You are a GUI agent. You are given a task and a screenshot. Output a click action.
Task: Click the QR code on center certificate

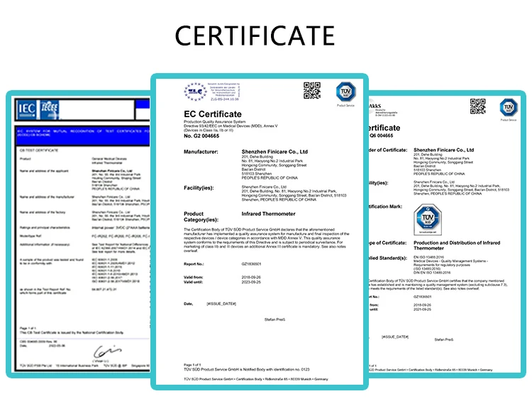click(312, 90)
